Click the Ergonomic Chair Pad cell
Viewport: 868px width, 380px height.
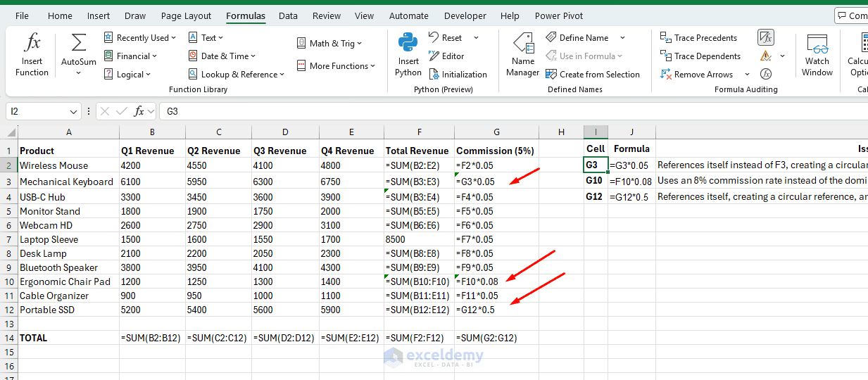tap(68, 281)
